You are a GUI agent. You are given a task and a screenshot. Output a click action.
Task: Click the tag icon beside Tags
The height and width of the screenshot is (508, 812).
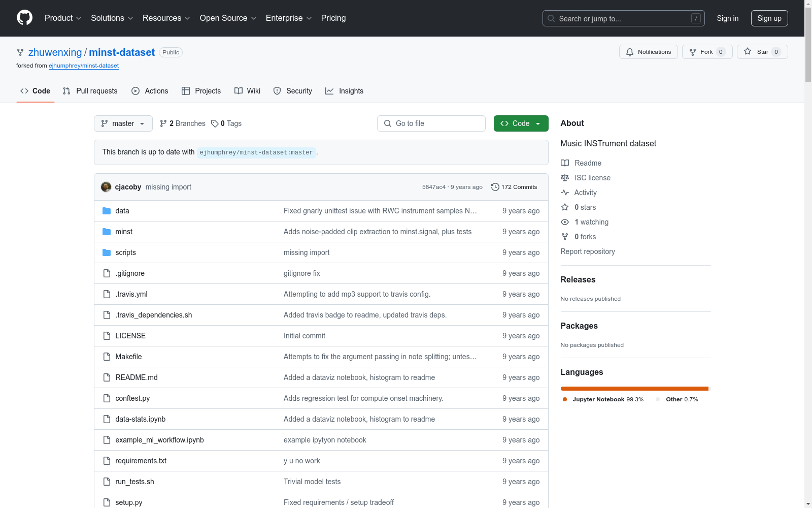coord(215,123)
